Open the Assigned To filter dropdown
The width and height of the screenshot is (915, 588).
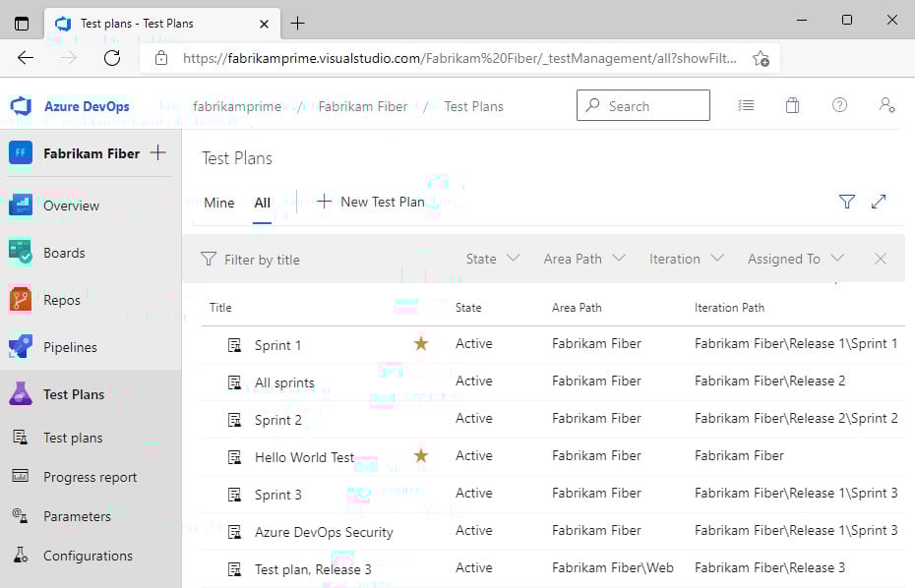(x=795, y=259)
